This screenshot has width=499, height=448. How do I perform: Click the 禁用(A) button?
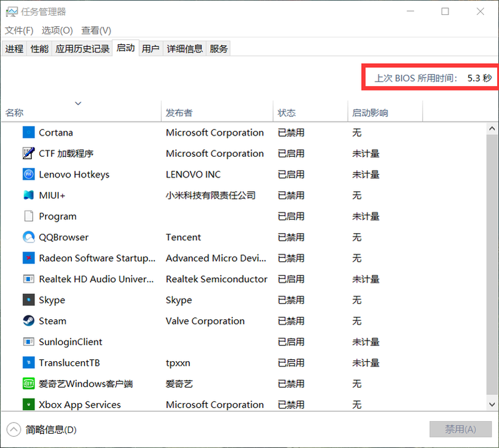(x=460, y=429)
